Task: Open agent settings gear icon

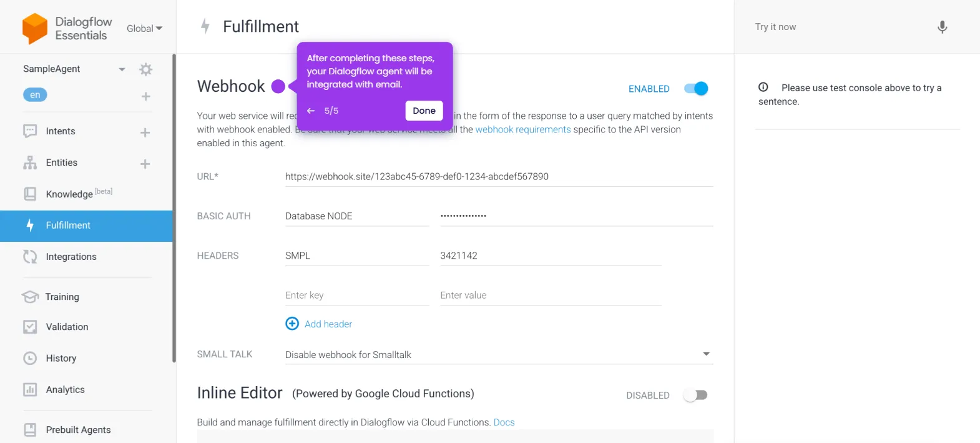Action: [x=145, y=69]
